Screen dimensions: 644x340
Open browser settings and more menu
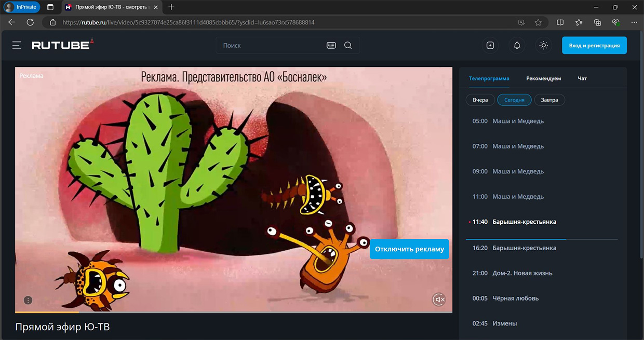[634, 22]
